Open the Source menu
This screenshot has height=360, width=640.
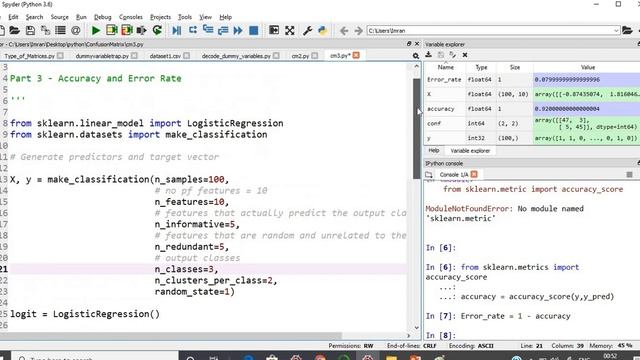click(x=60, y=17)
